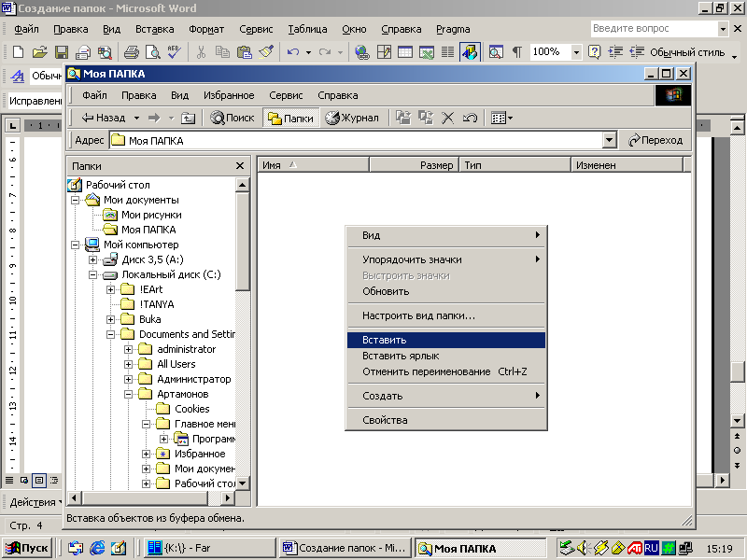Click the Move To icon in Explorer toolbar
747x560 pixels.
point(403,118)
